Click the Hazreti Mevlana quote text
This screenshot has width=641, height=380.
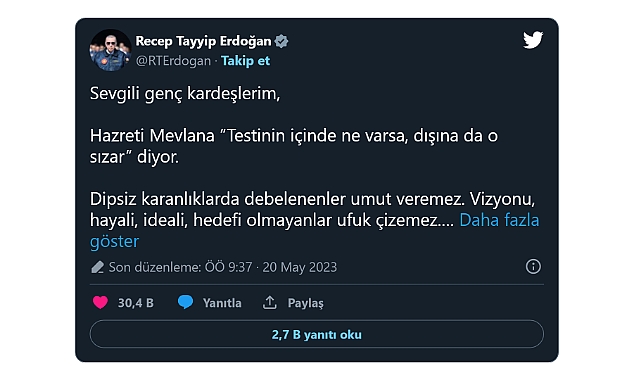(x=294, y=146)
